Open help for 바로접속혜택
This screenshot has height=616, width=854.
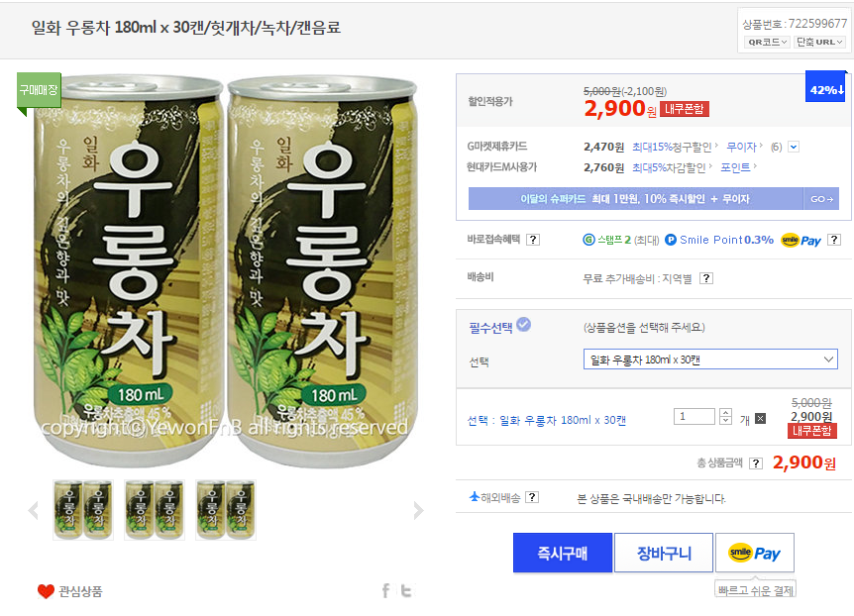(x=533, y=240)
